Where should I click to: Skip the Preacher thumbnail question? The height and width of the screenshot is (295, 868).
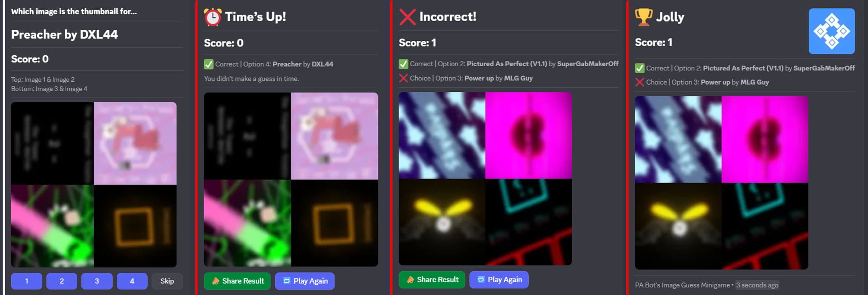pos(167,281)
